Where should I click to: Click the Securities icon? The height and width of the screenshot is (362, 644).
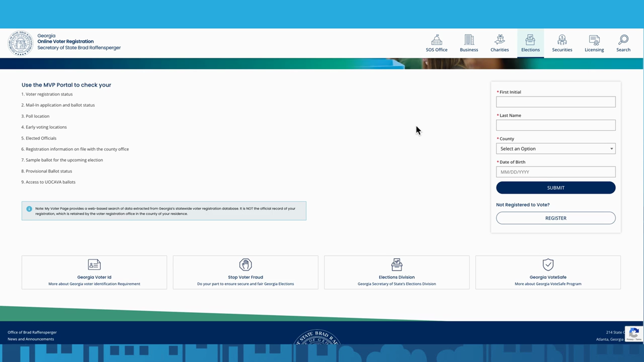click(562, 40)
